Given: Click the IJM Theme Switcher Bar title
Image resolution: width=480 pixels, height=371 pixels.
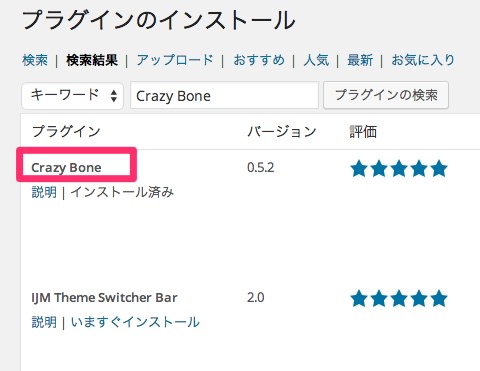Looking at the screenshot, I should pos(104,297).
